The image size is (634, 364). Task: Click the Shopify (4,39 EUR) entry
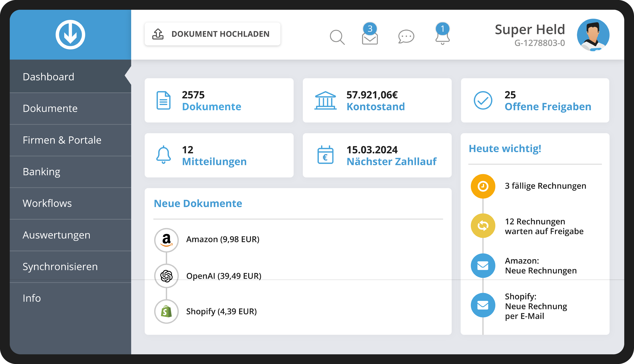click(221, 311)
